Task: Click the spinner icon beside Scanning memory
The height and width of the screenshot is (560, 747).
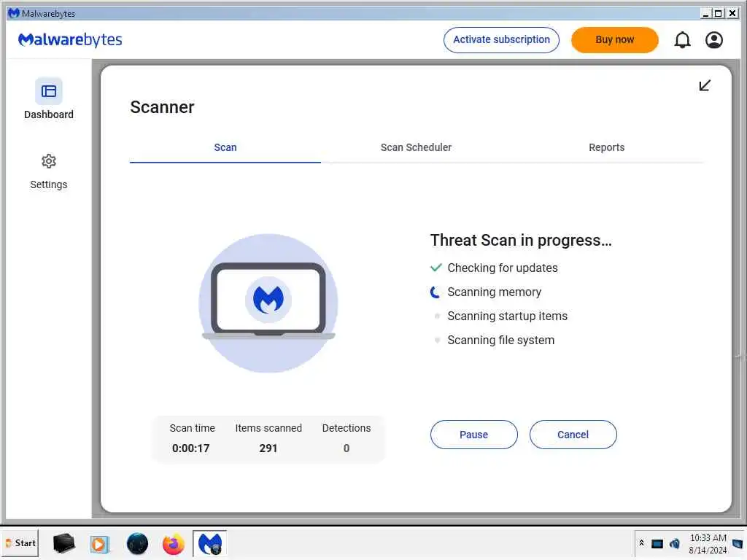Action: pyautogui.click(x=435, y=292)
